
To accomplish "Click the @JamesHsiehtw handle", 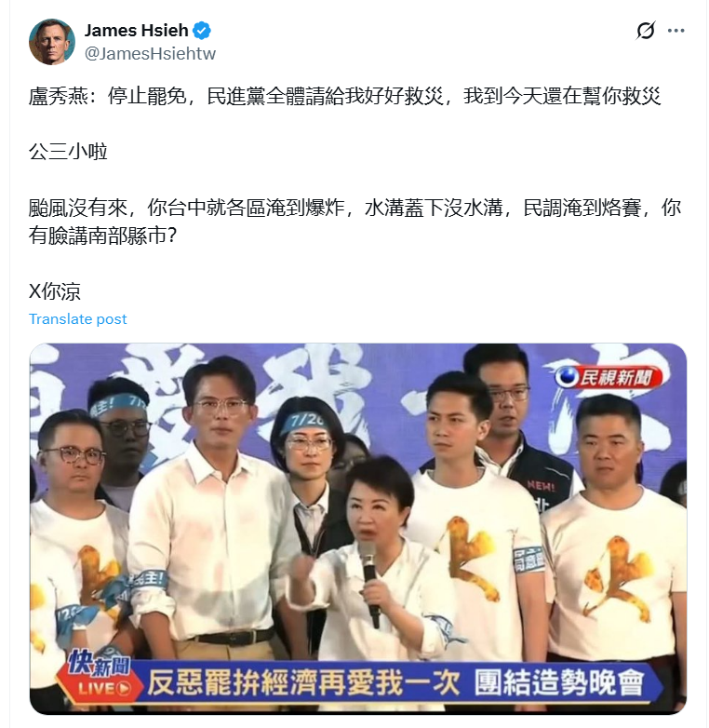I will click(150, 53).
